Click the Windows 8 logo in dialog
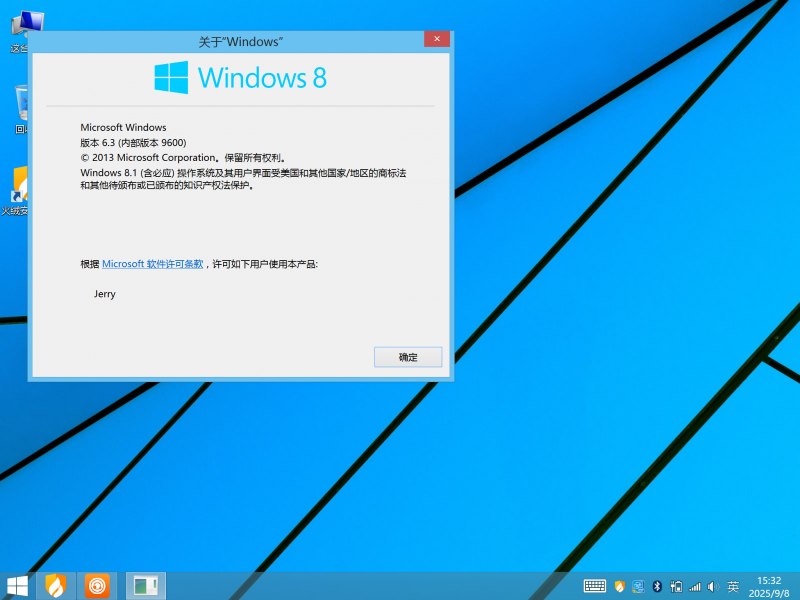 pos(240,78)
